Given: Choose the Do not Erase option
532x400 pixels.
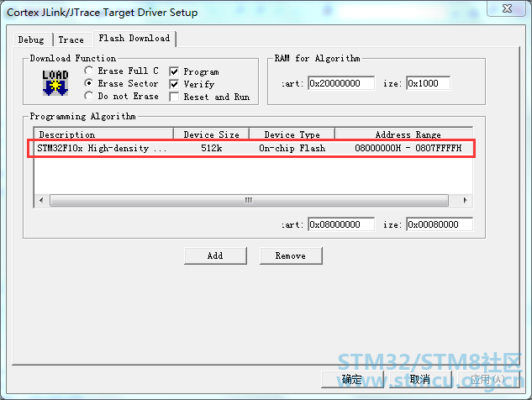Looking at the screenshot, I should [x=89, y=97].
